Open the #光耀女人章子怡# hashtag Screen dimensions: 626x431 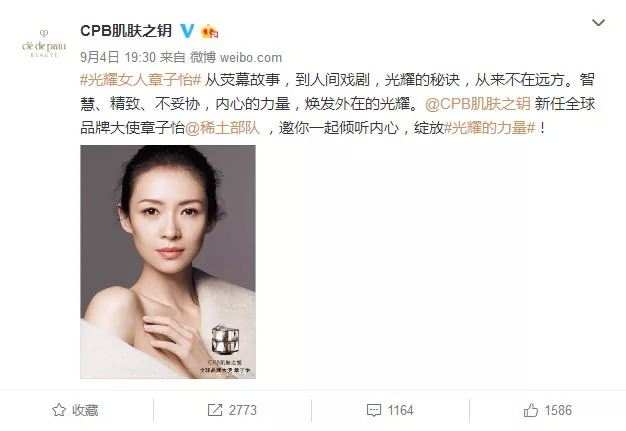141,80
